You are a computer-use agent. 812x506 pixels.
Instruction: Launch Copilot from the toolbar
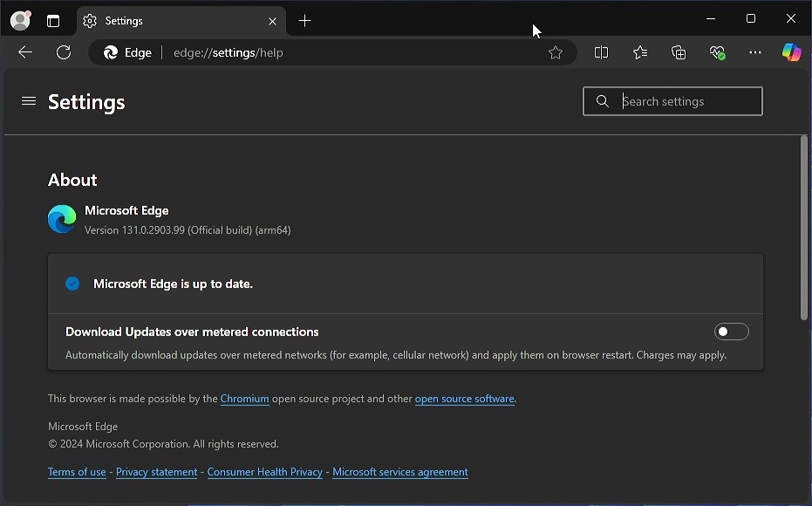coord(791,52)
